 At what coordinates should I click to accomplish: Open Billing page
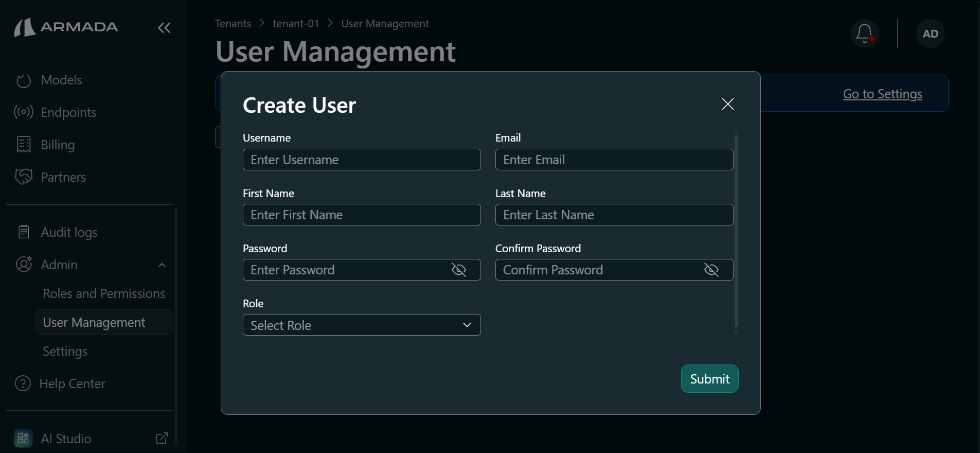click(58, 145)
